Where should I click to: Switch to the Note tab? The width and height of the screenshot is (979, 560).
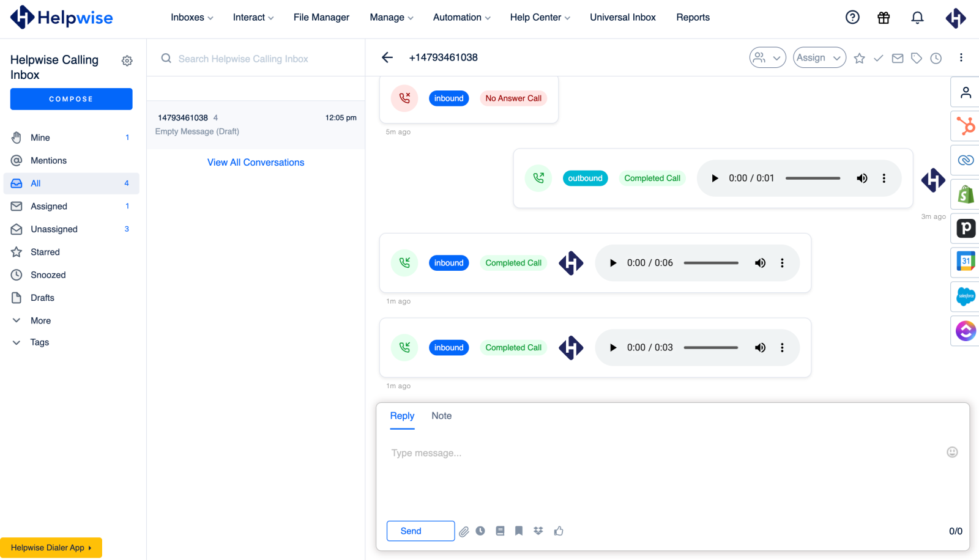(x=441, y=415)
